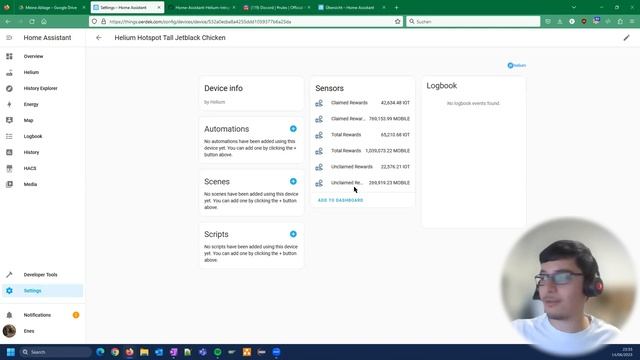The width and height of the screenshot is (640, 360).
Task: Click ADD TO DASHBOARD link
Action: [340, 200]
